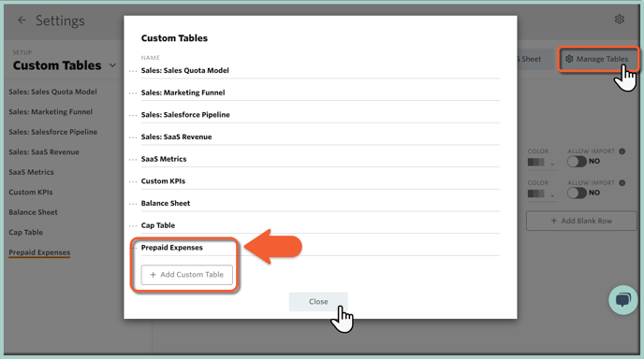Click 'Sales: Marketing Funnel' name in dialog
The height and width of the screenshot is (359, 644).
[183, 93]
